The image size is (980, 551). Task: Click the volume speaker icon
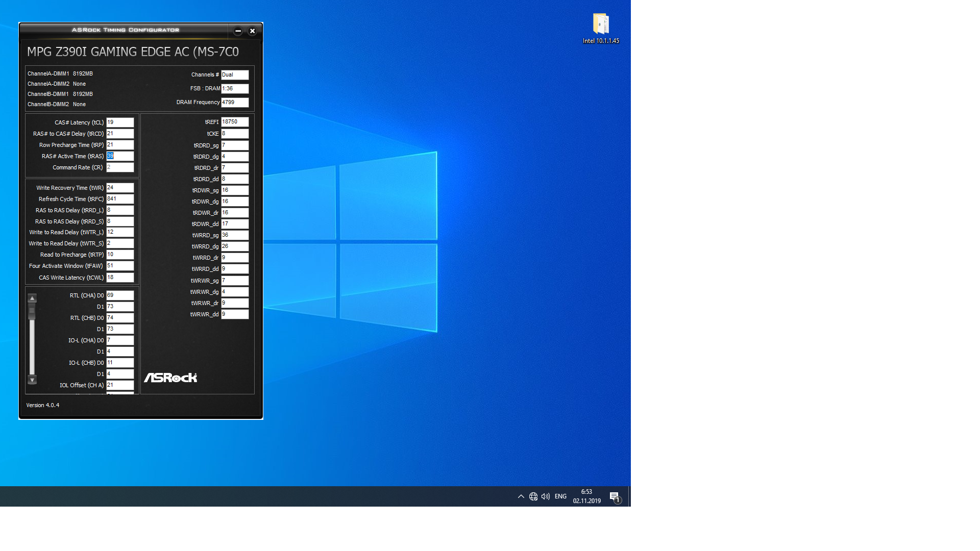(546, 496)
